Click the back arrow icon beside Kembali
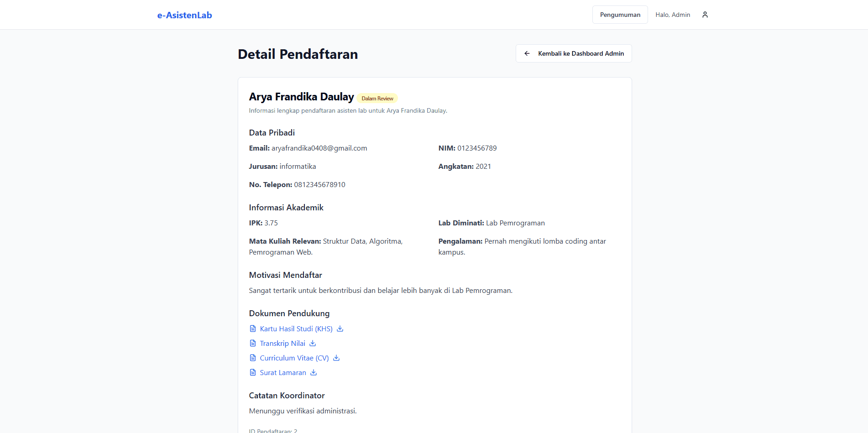This screenshot has height=433, width=868. (x=527, y=53)
